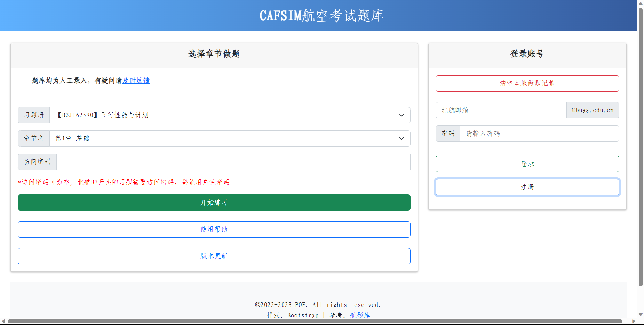The image size is (644, 325).
Task: Click the horizontal scrollbar thumb
Action: pyautogui.click(x=313, y=321)
